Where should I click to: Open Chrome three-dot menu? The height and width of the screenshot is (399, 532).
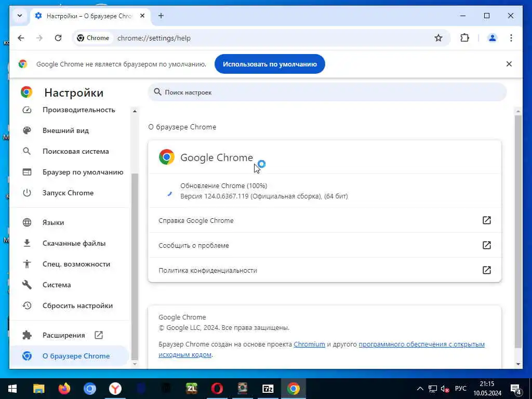click(511, 38)
